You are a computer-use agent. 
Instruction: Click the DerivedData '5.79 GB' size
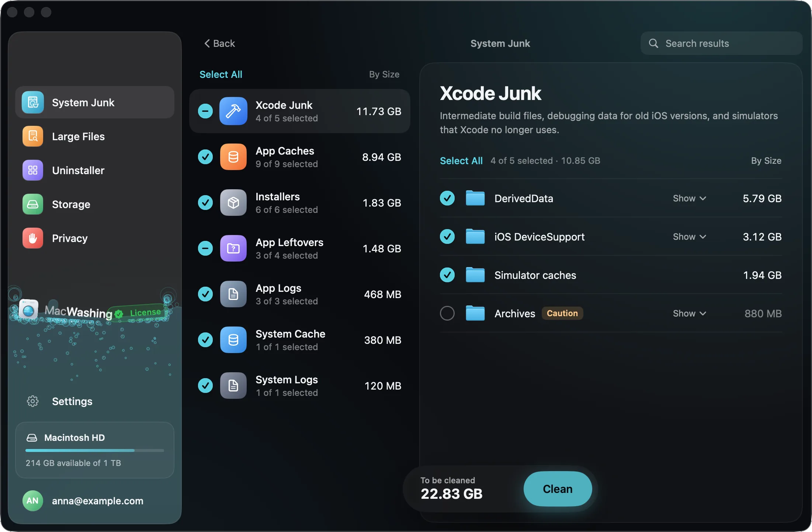click(x=762, y=198)
